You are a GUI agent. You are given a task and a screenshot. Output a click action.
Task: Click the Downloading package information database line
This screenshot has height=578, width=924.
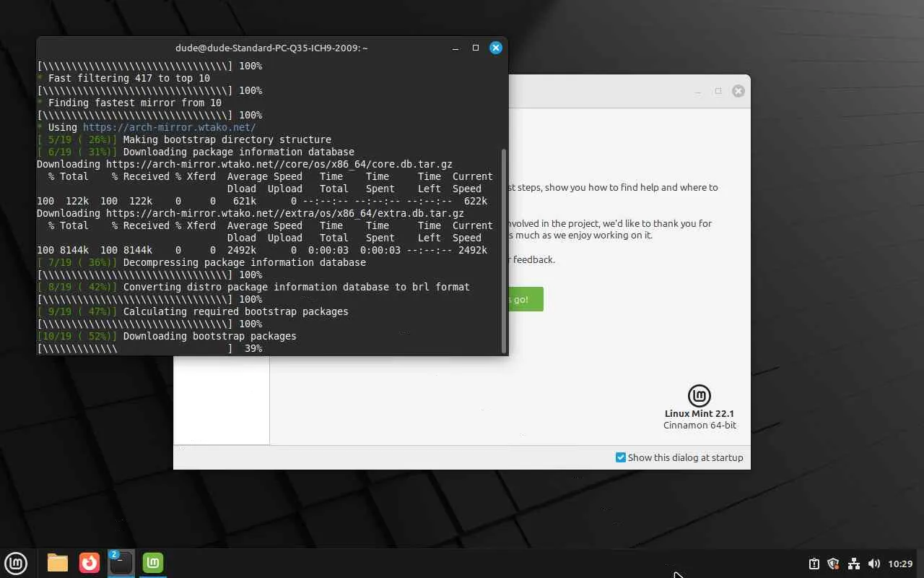coord(196,152)
